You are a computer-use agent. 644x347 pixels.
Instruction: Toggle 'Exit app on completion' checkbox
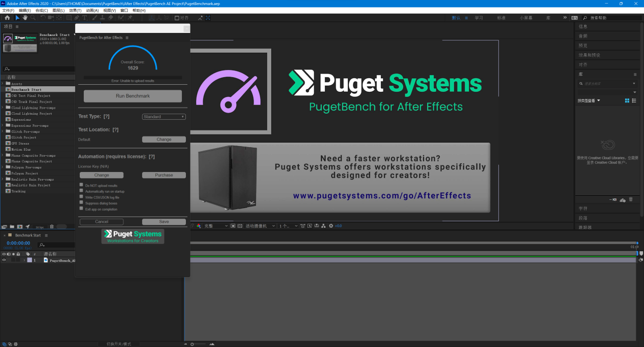(x=81, y=209)
